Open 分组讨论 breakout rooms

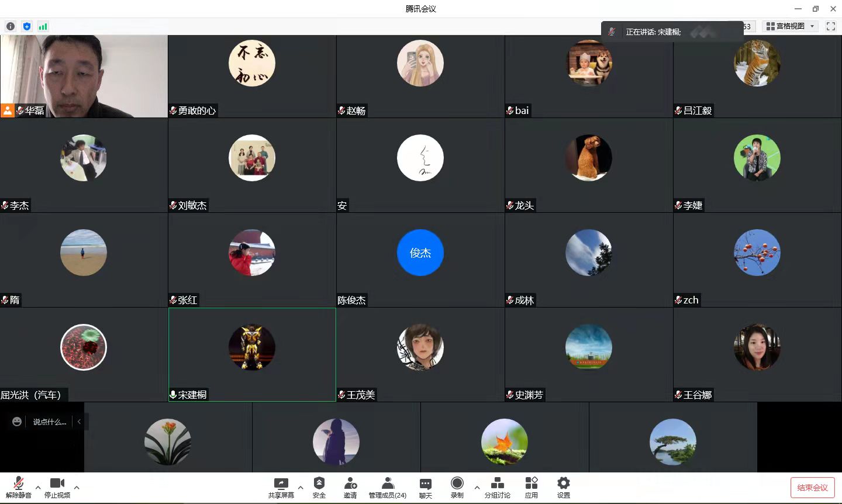coord(497,486)
